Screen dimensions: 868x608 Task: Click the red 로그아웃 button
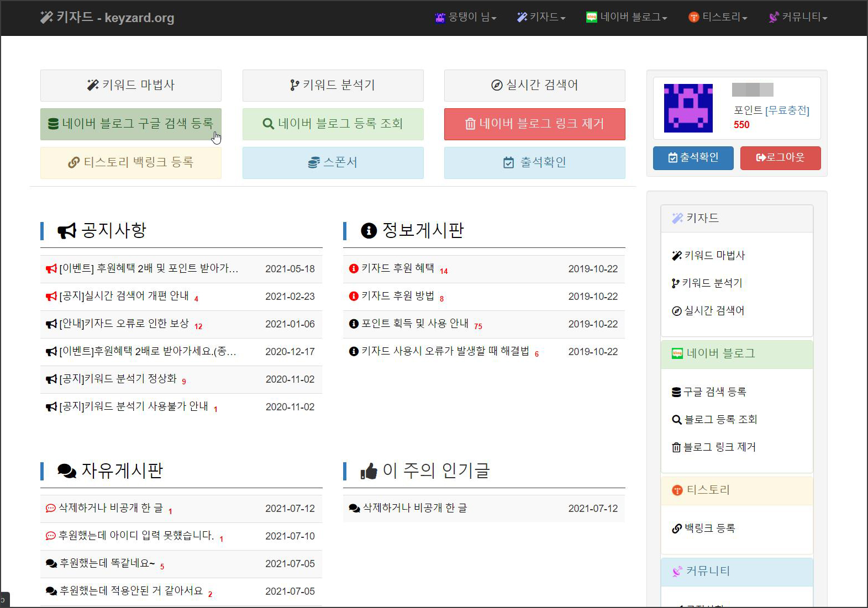[x=781, y=158]
